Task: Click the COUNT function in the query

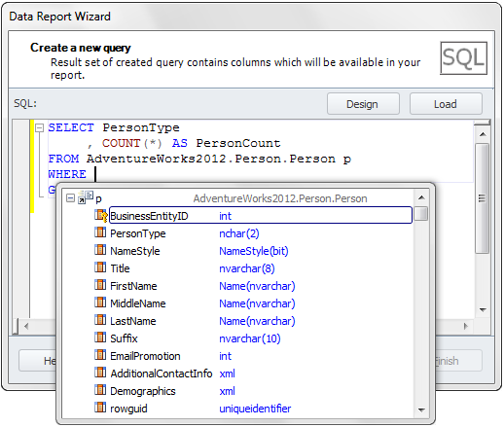Action: pyautogui.click(x=121, y=143)
